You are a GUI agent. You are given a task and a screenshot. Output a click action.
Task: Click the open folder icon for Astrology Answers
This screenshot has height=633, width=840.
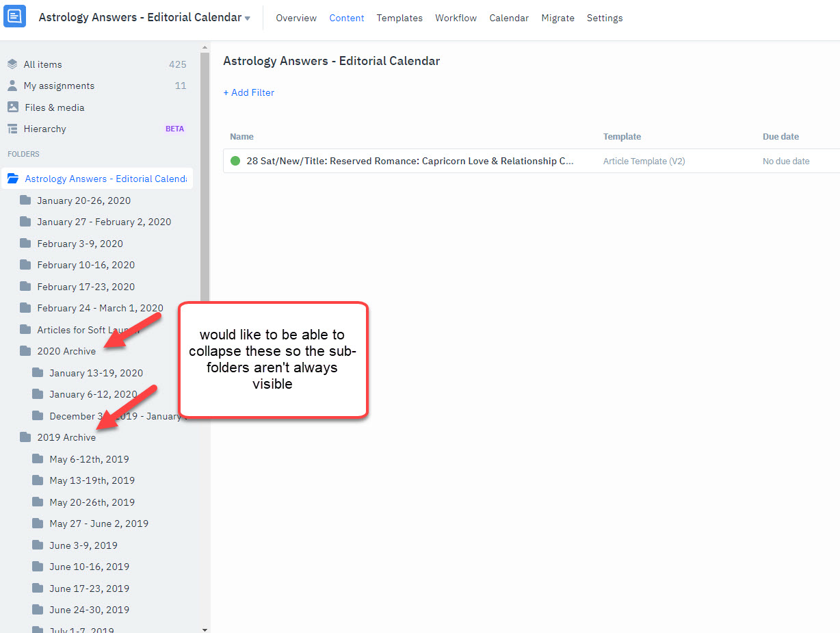(12, 179)
